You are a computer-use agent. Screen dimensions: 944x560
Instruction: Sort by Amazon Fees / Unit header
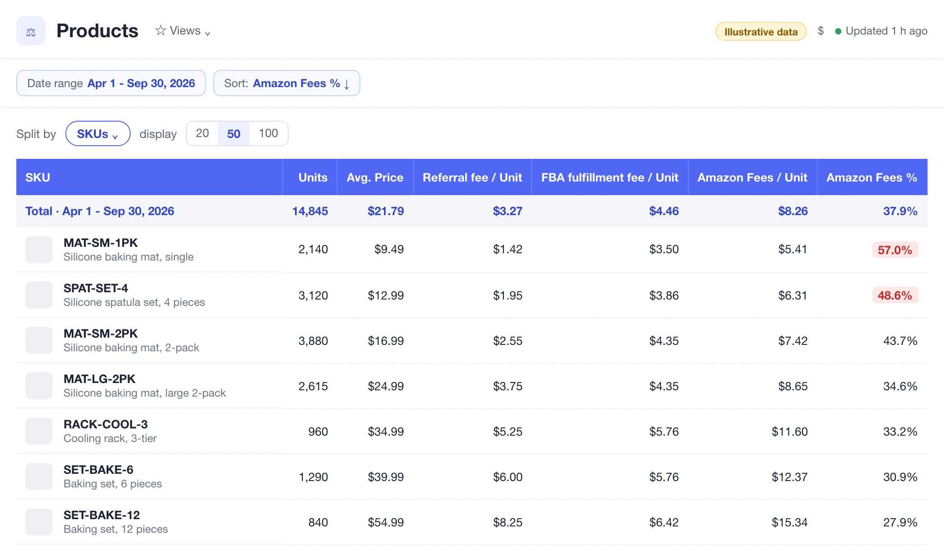(x=752, y=177)
